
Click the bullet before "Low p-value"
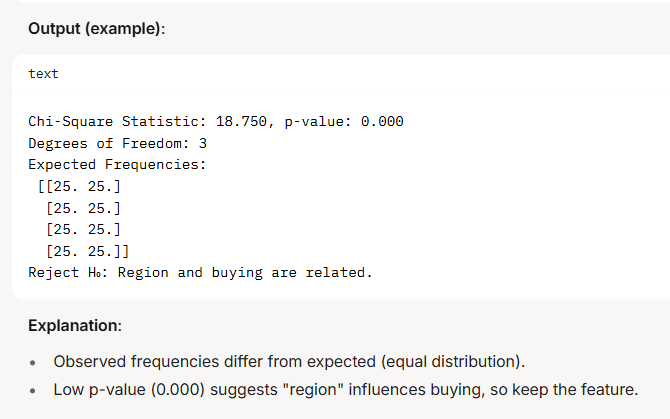[33, 390]
